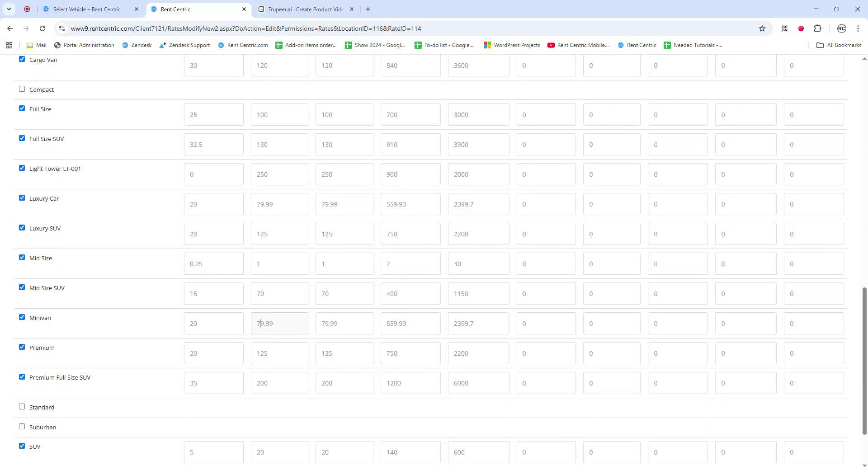Open the All Bookmarks panel
The image size is (868, 470).
click(x=839, y=45)
